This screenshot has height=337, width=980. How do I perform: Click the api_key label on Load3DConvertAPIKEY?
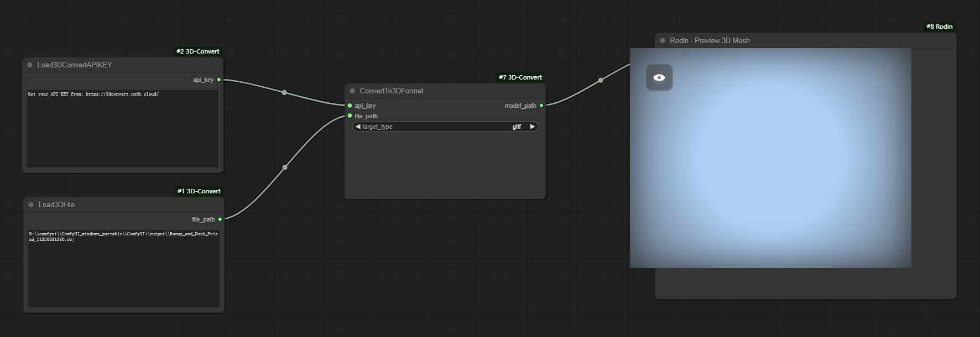click(x=203, y=80)
